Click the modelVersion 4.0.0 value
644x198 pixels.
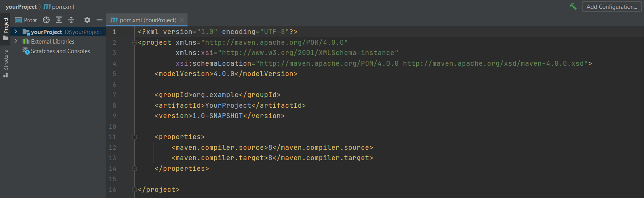(x=224, y=74)
